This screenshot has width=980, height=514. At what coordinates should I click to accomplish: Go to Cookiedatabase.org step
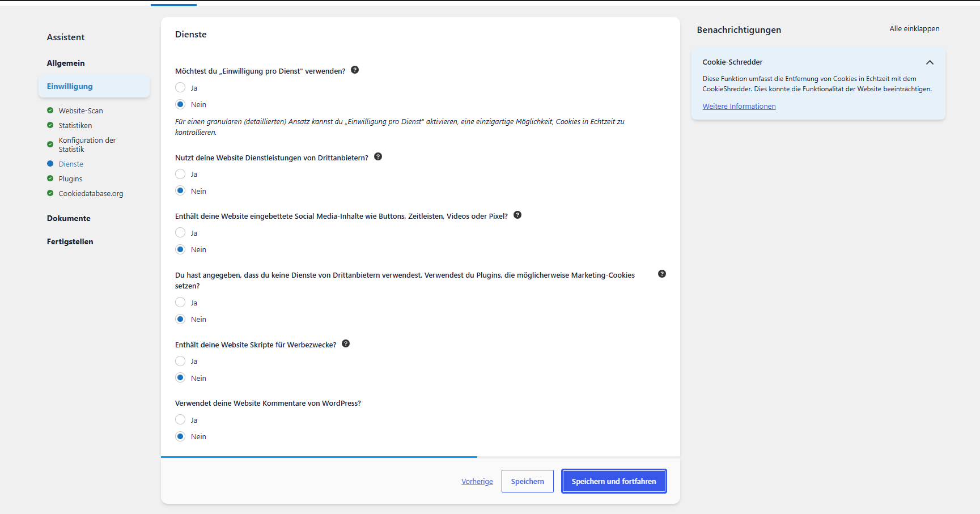pyautogui.click(x=91, y=193)
